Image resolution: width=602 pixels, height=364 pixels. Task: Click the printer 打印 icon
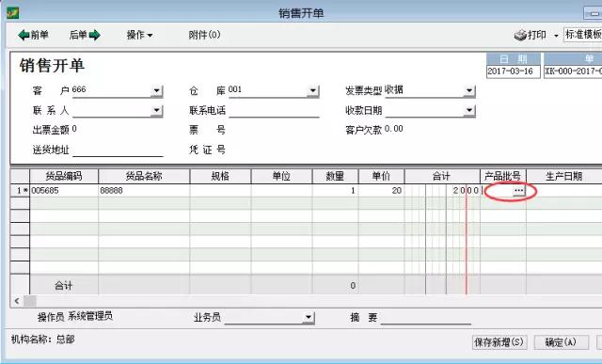coord(520,35)
